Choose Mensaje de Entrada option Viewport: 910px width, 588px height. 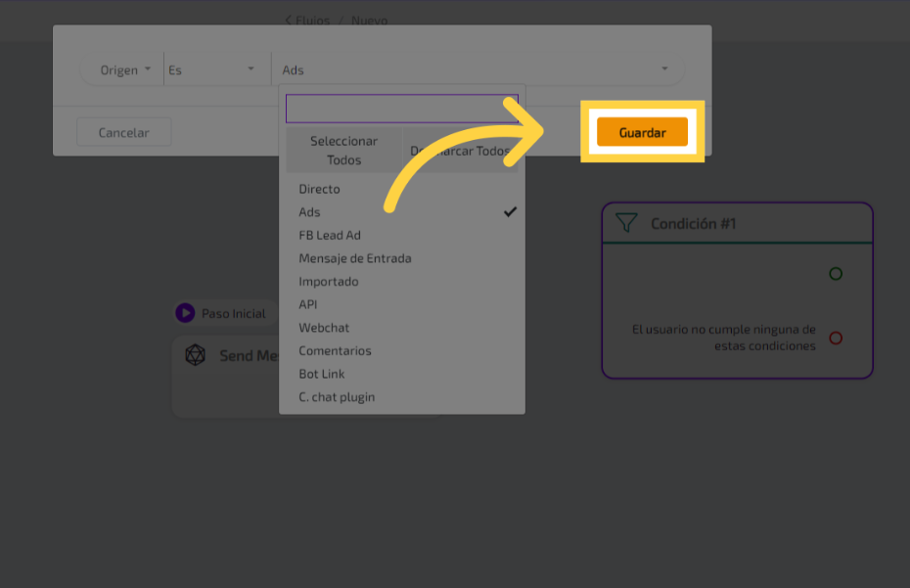(354, 258)
